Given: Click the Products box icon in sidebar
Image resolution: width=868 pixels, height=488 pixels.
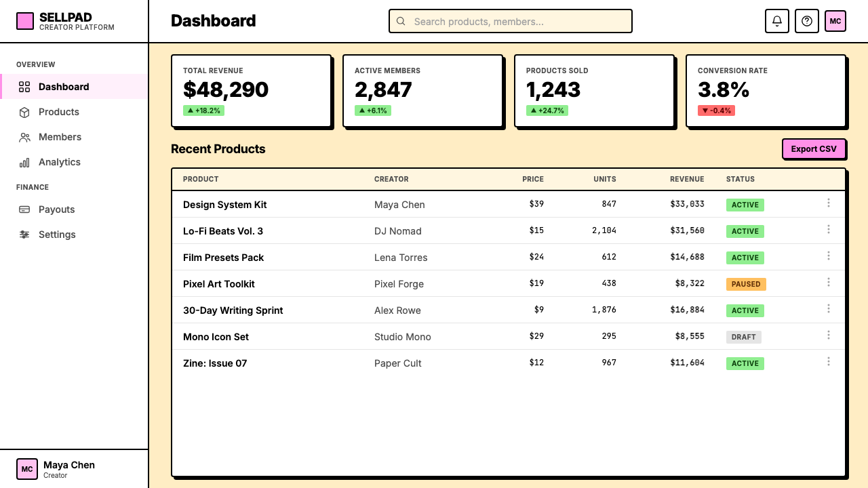Looking at the screenshot, I should pos(24,112).
